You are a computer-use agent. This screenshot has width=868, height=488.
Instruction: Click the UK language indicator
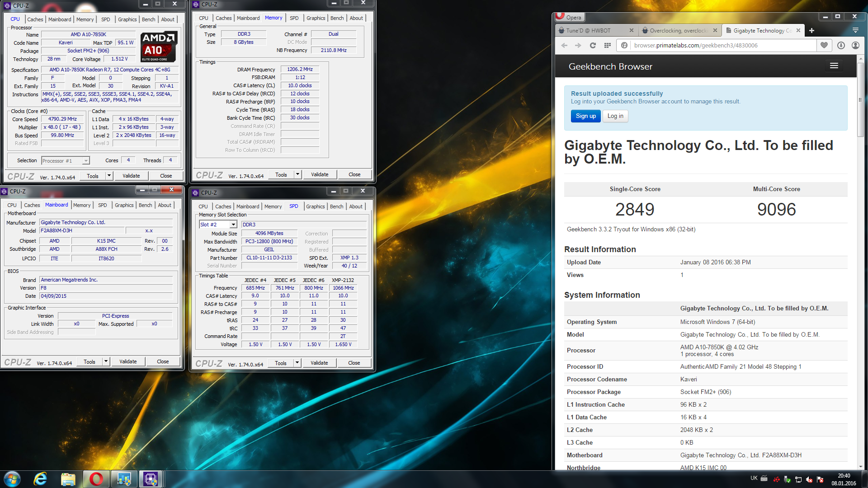click(x=754, y=478)
